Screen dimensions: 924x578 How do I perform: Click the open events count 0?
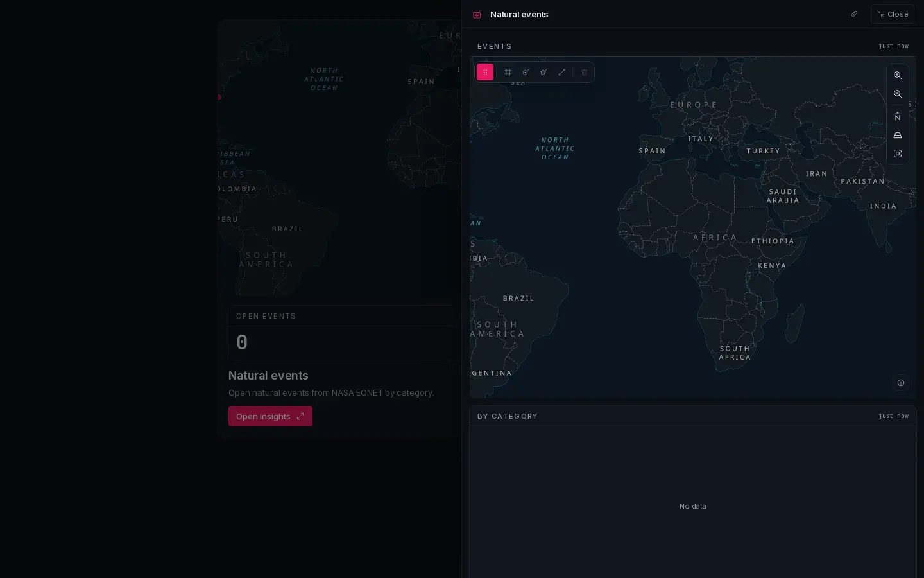242,342
